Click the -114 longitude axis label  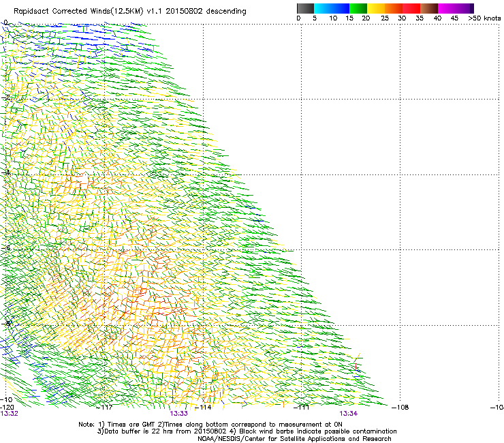pyautogui.click(x=203, y=408)
